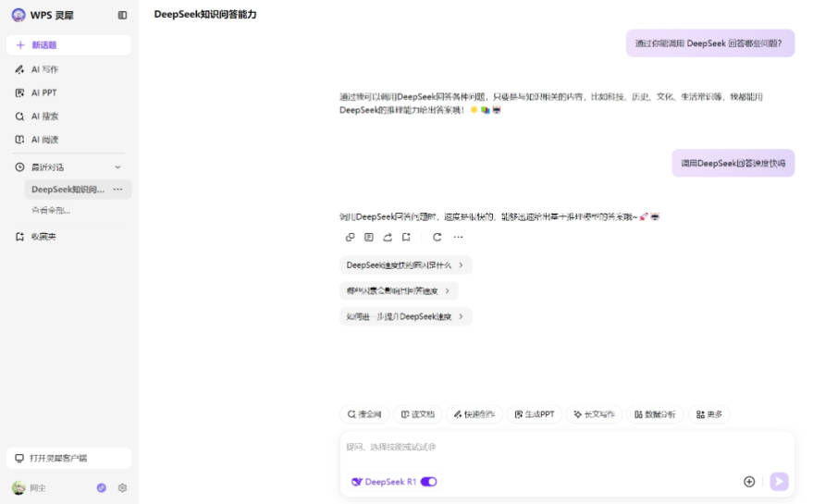Click the user avatar at bottom left

pos(18,488)
